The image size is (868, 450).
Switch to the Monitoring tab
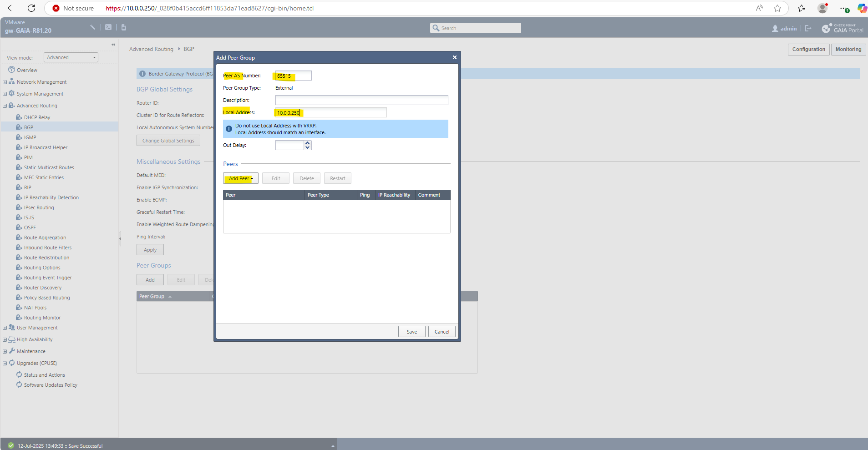(x=848, y=49)
